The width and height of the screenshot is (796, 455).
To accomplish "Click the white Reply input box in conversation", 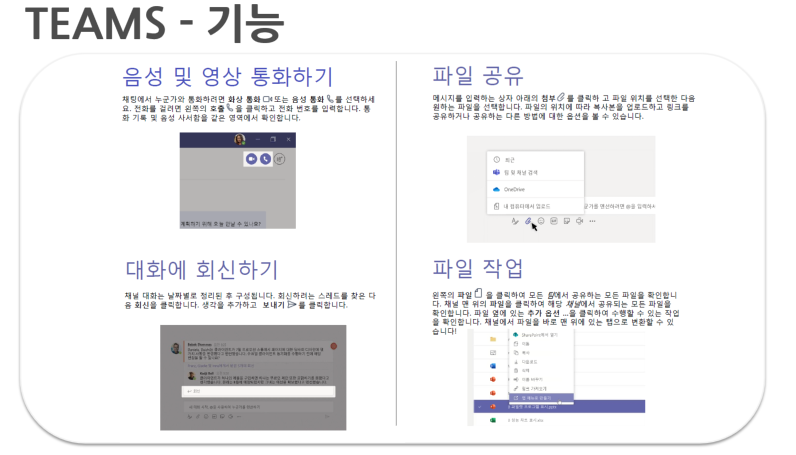I will click(258, 392).
